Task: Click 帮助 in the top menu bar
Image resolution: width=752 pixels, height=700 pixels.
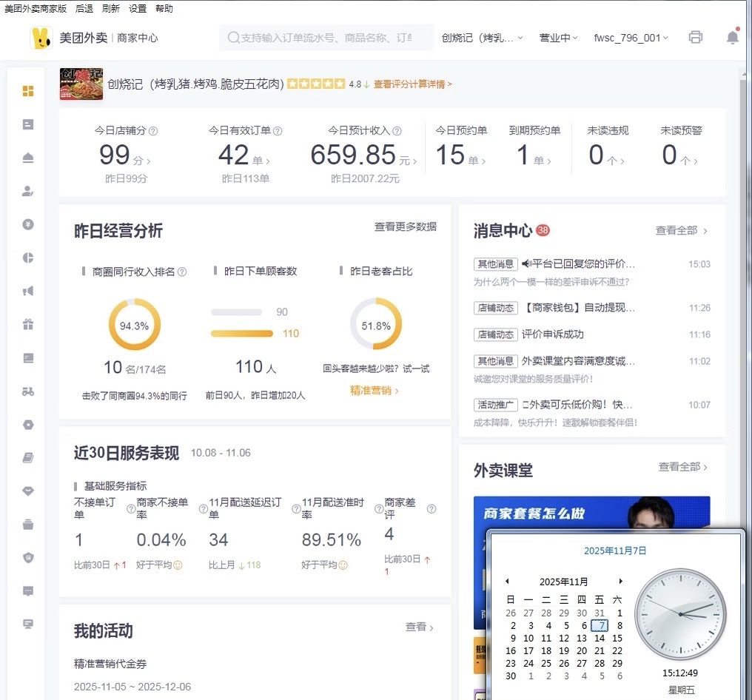Action: click(x=164, y=8)
